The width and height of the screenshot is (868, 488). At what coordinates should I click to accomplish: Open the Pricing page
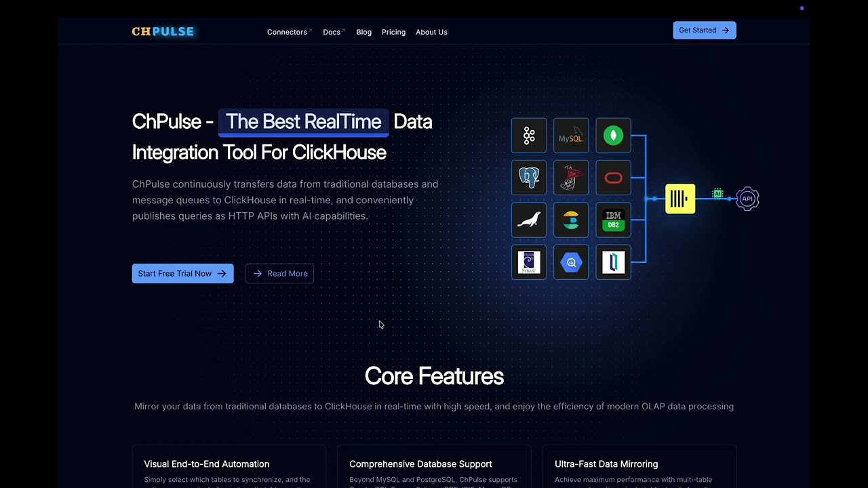point(393,32)
